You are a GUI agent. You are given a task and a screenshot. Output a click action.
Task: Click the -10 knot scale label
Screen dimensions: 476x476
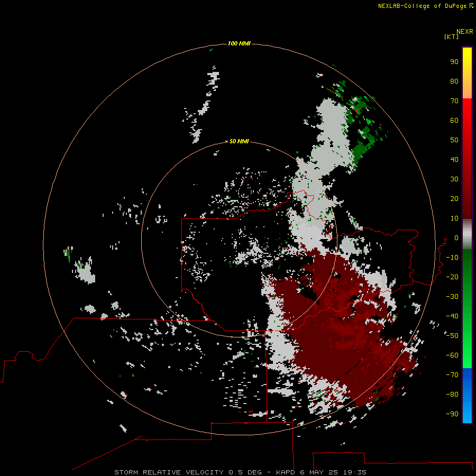coord(452,258)
